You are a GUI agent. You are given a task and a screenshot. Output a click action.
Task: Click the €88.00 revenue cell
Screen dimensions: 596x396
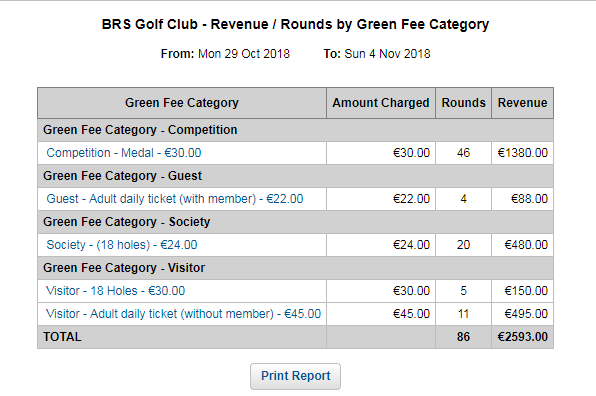[x=523, y=199]
